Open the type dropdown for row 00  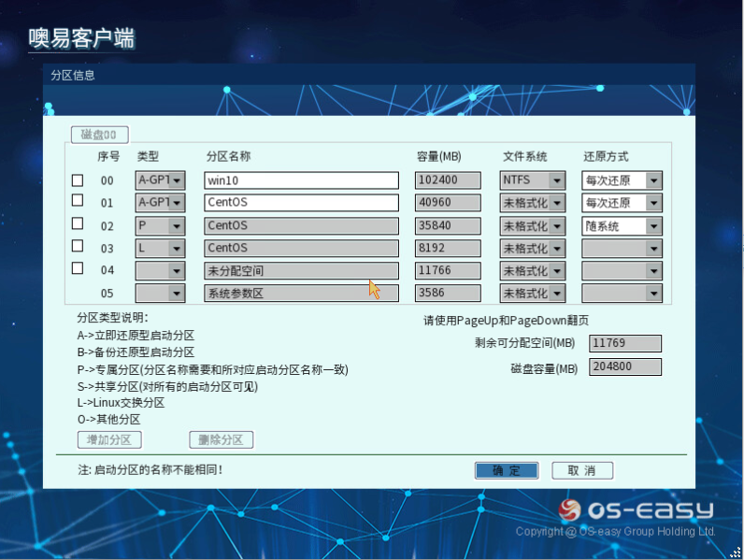[177, 180]
